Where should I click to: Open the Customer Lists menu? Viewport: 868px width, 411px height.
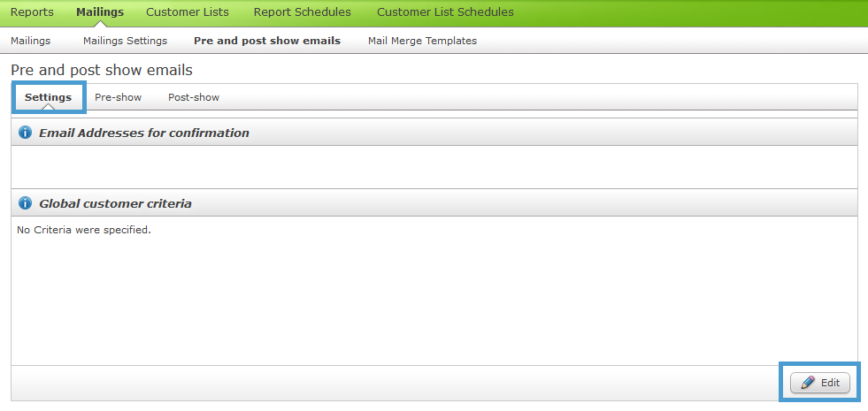[188, 12]
